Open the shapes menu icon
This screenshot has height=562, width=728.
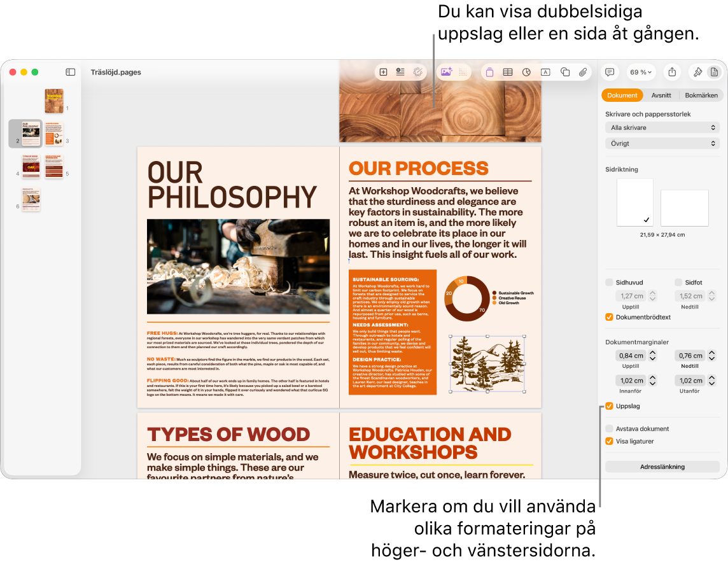tap(565, 72)
